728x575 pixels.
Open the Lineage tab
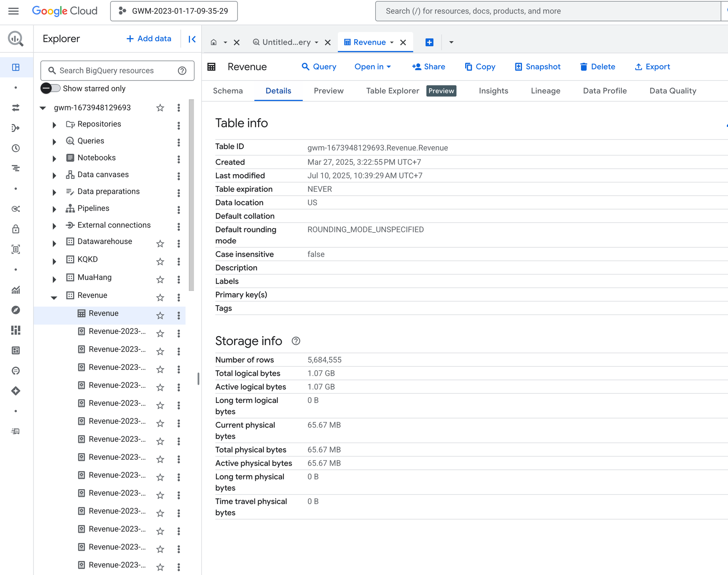[x=545, y=91]
